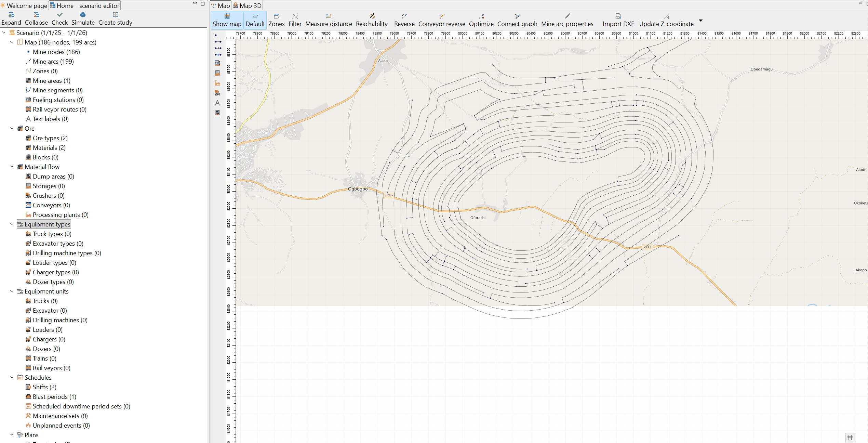Select the single mine node tool

click(216, 35)
